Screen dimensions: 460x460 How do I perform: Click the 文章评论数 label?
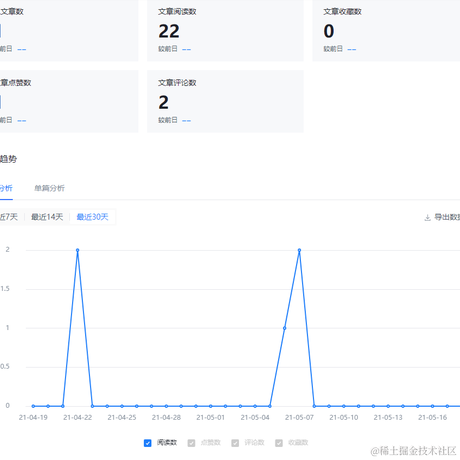point(177,83)
